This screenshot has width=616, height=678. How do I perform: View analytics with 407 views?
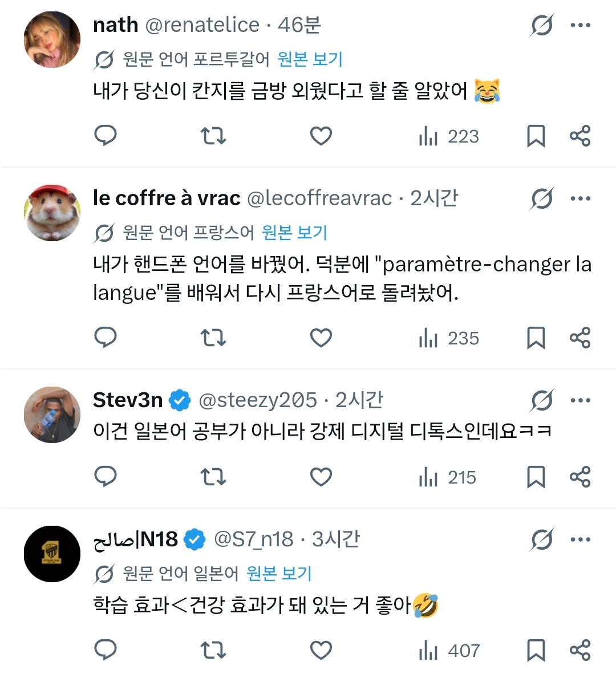[449, 650]
